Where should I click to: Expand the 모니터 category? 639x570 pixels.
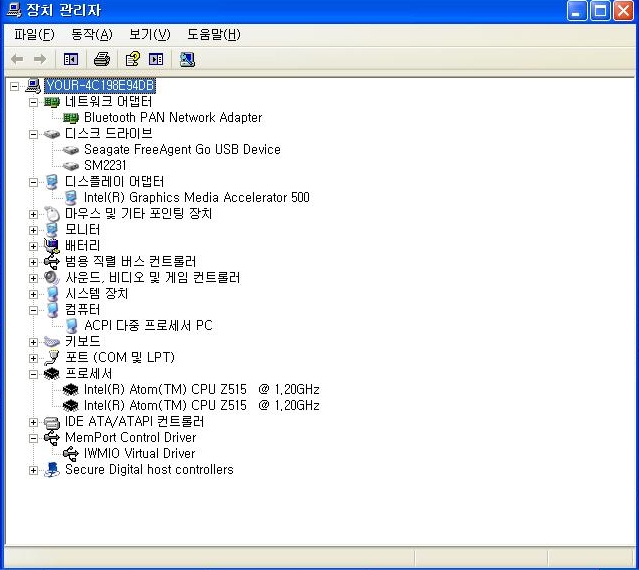(x=33, y=231)
